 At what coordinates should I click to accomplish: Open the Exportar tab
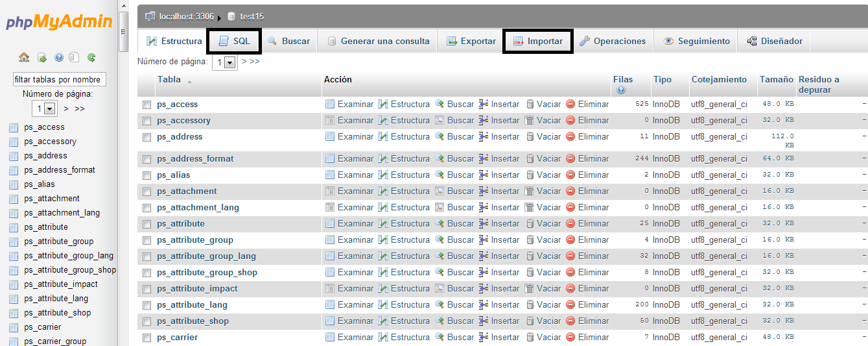click(x=471, y=41)
